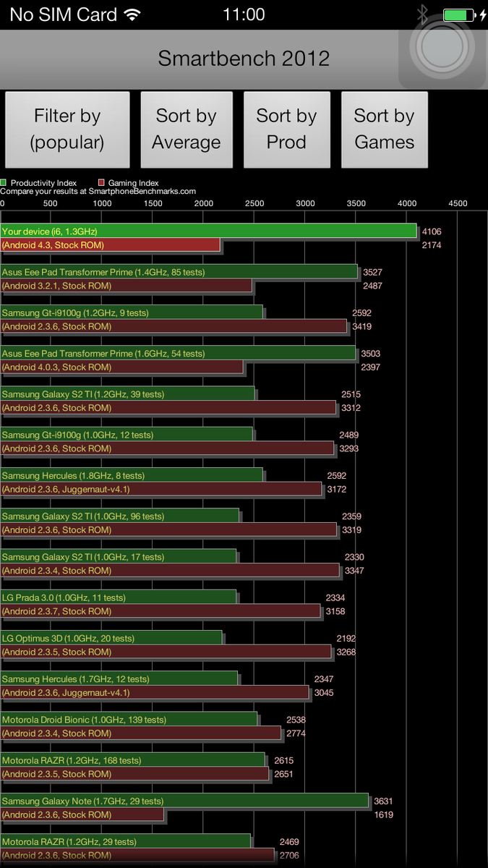The image size is (488, 868).
Task: Tap '(Android 2.3.6, Juggernaut-v4.1)' bar with 3172
Action: click(160, 490)
